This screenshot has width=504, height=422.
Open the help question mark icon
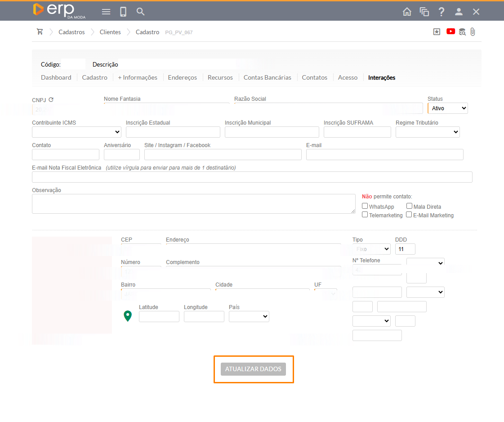coord(442,12)
